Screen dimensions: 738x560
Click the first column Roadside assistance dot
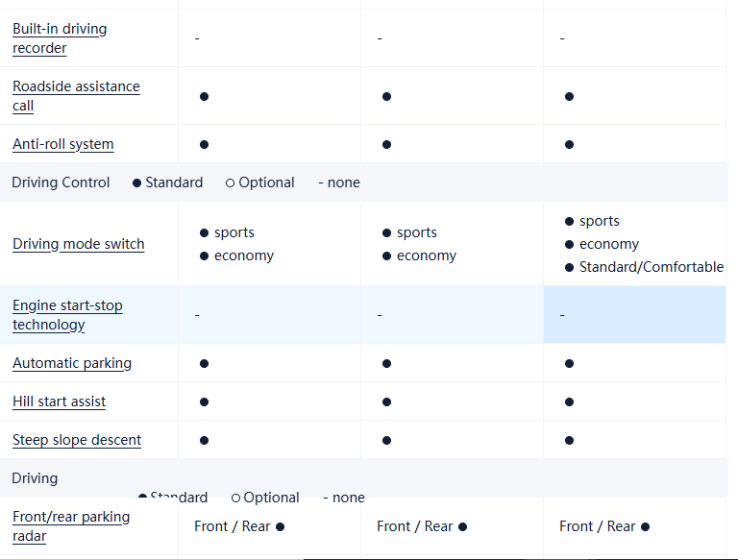tap(204, 96)
